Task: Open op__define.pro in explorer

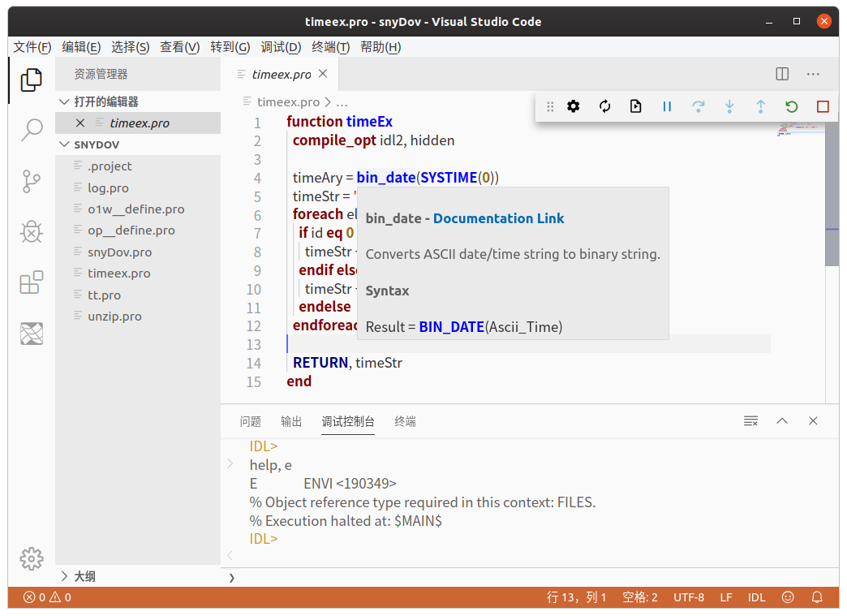Action: click(x=138, y=230)
